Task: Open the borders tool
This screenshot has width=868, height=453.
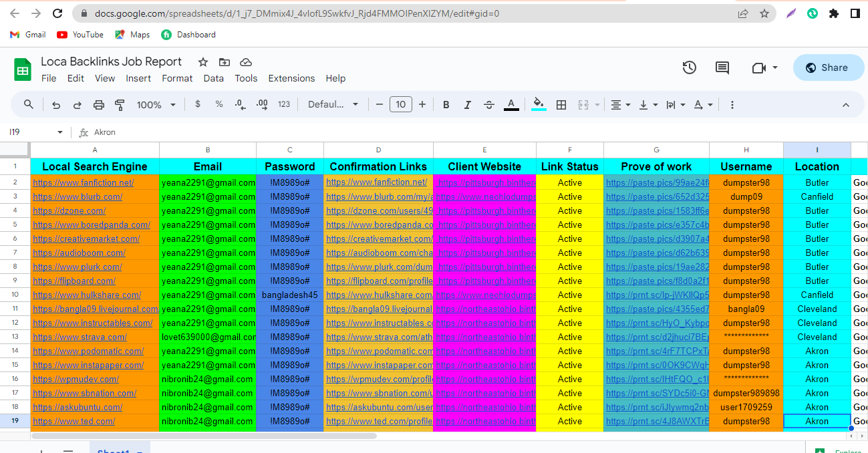Action: click(561, 105)
